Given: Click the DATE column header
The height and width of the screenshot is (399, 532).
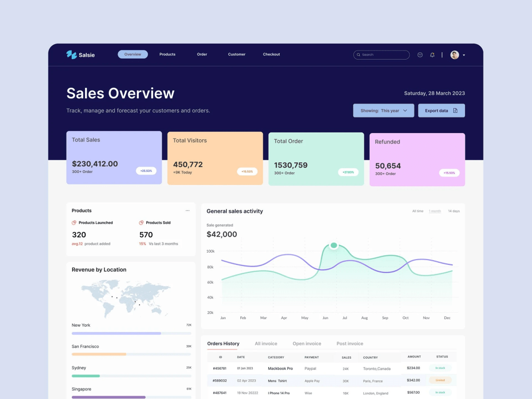Looking at the screenshot, I should pyautogui.click(x=241, y=358).
